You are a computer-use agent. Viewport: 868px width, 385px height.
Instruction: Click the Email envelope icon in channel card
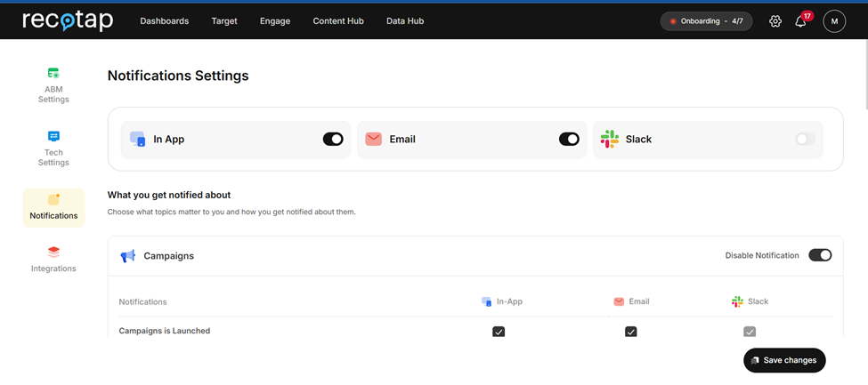click(x=374, y=139)
